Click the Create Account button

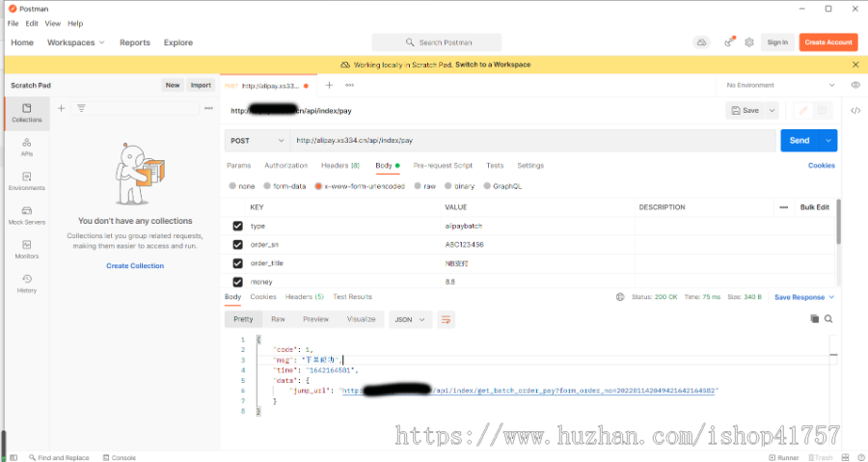[828, 42]
